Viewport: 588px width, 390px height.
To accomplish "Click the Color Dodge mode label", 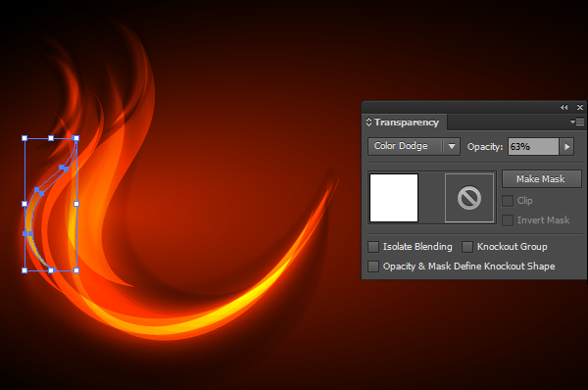I will (401, 146).
